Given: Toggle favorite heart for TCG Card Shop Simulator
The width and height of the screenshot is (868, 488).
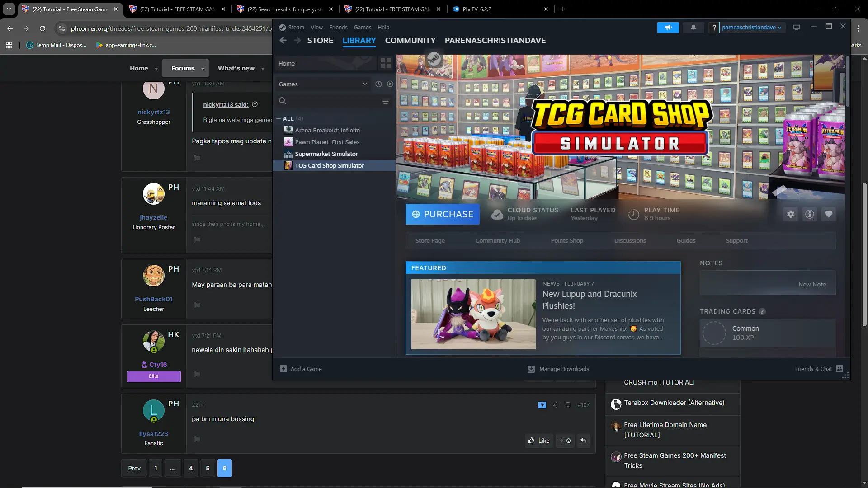Looking at the screenshot, I should [x=829, y=214].
